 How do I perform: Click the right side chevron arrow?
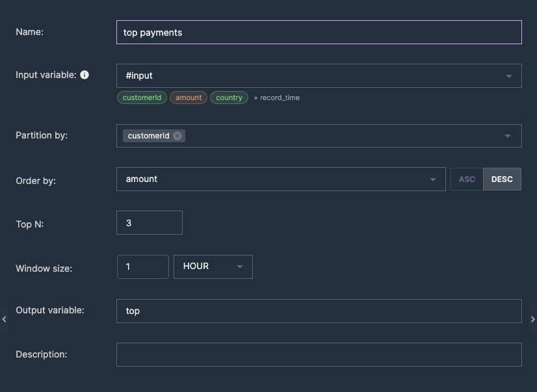532,319
